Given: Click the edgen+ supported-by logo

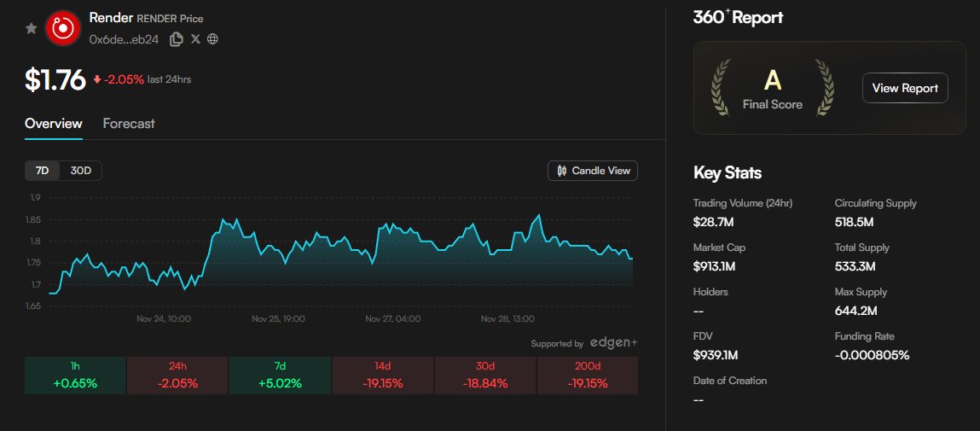Looking at the screenshot, I should pos(614,343).
